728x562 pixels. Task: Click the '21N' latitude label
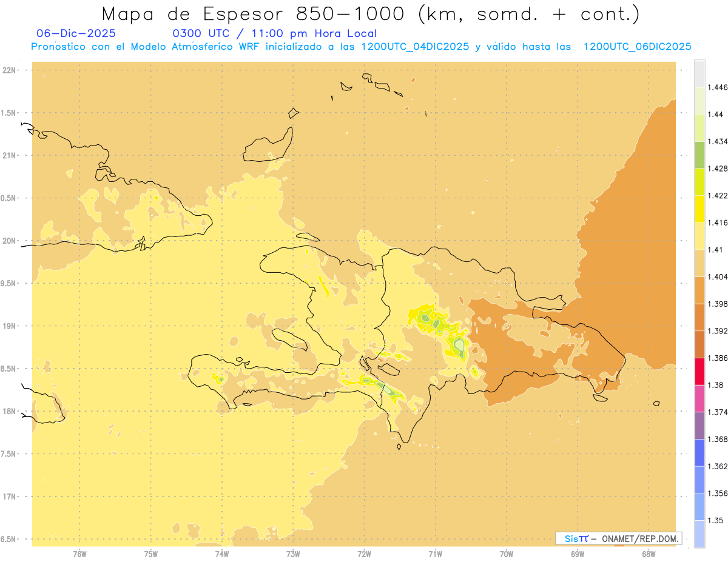coord(8,155)
